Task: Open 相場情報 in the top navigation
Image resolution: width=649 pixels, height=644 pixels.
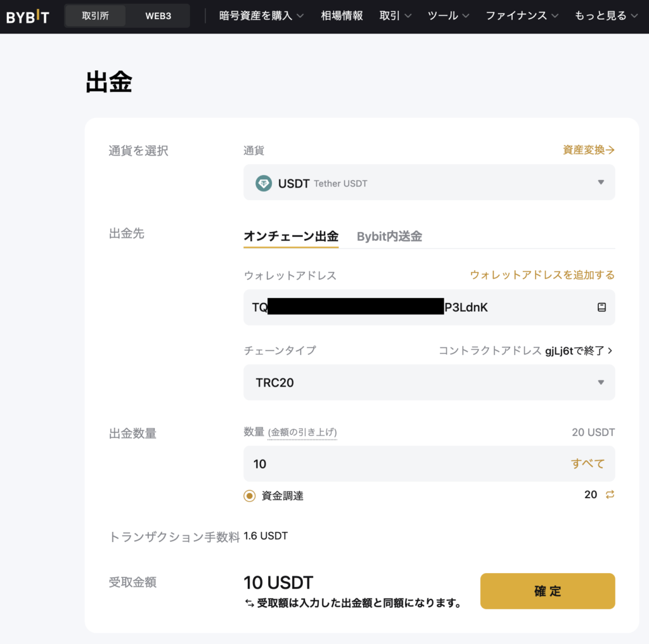Action: [x=342, y=16]
